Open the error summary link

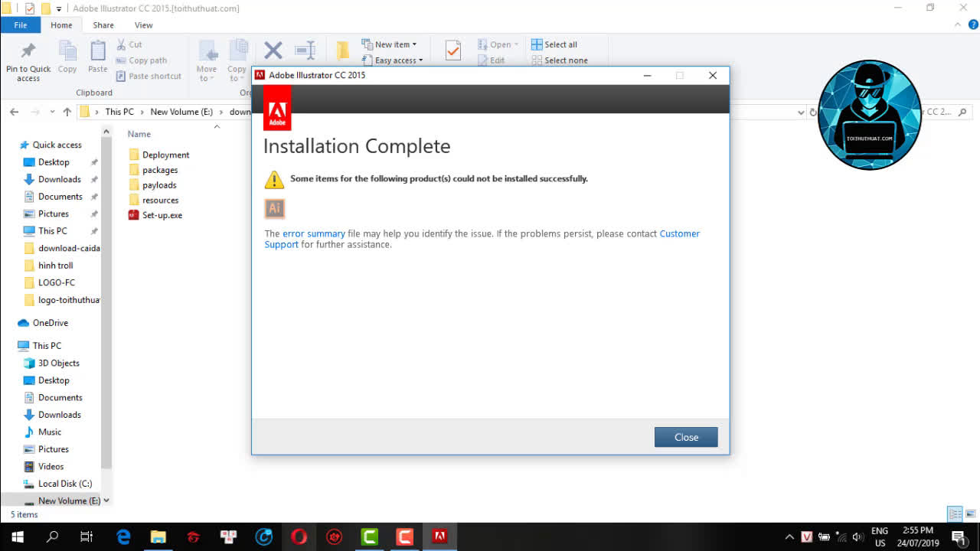[x=314, y=233]
